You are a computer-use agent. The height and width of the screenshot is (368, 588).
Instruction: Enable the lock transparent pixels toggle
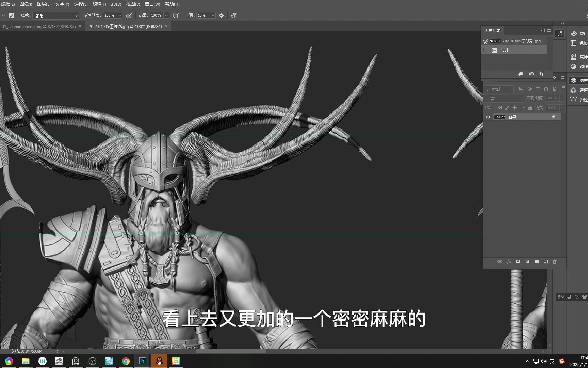(x=500, y=107)
